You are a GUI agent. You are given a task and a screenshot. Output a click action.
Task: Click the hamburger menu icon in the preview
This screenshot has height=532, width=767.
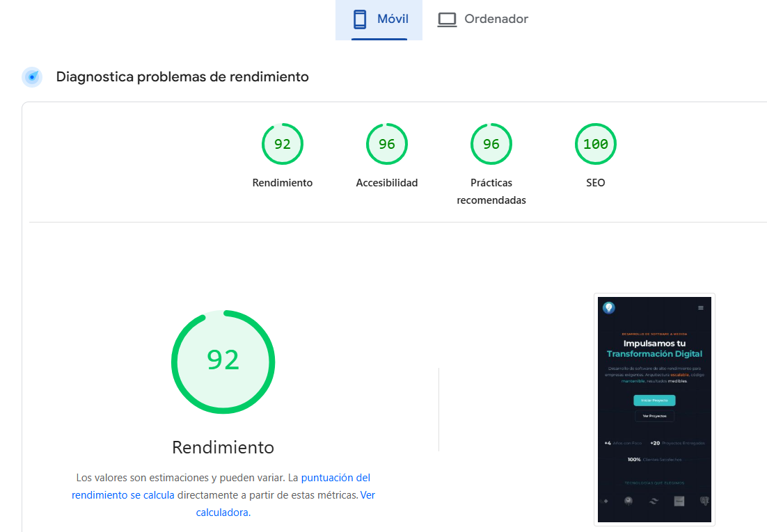[700, 307]
